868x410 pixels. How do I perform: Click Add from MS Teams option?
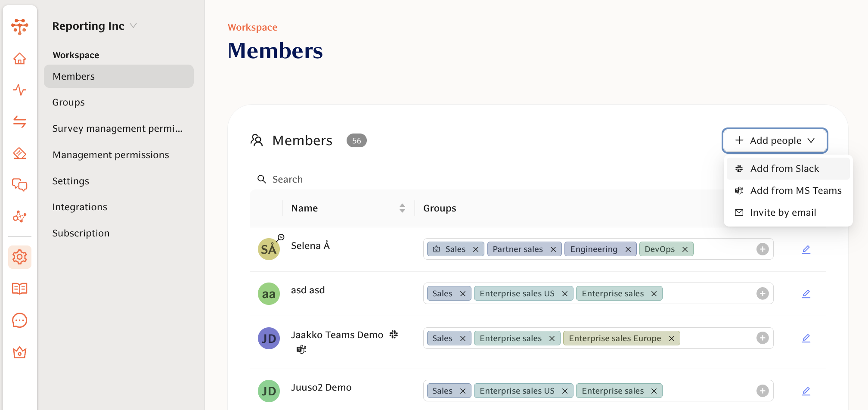796,190
